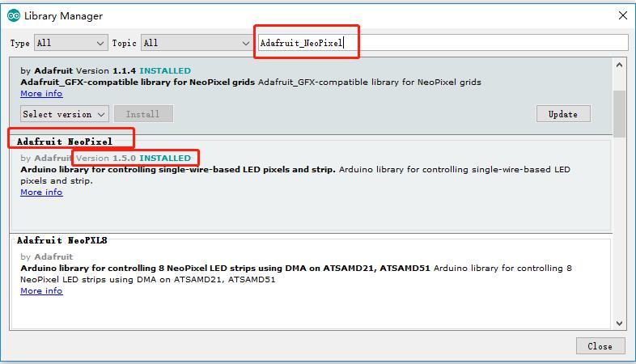636x364 pixels.
Task: Click the Adafruit_GFX-compatible library description
Action: [251, 82]
